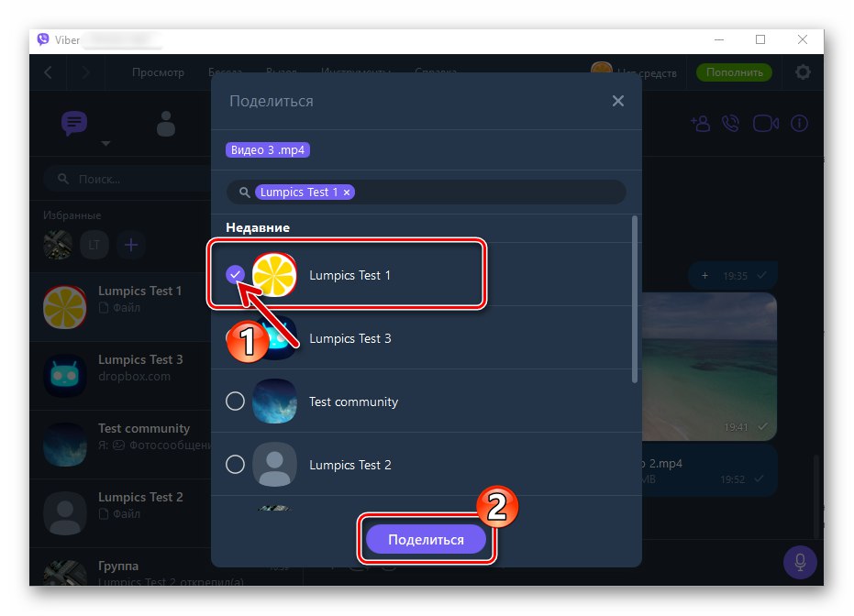Close the Поделиться share dialog
Image resolution: width=854 pixels, height=616 pixels.
[617, 101]
